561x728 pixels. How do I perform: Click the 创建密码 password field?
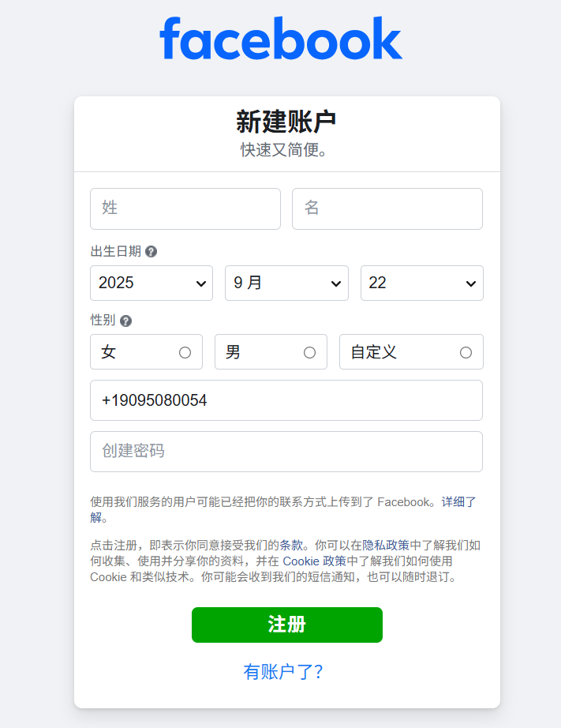pos(286,452)
